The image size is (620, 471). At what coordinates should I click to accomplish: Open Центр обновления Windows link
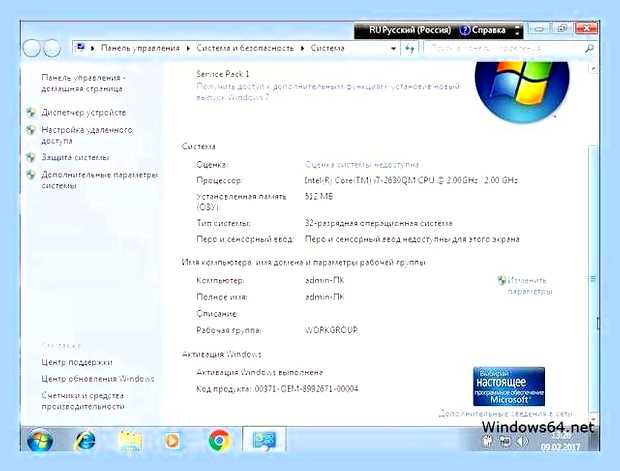coord(98,379)
